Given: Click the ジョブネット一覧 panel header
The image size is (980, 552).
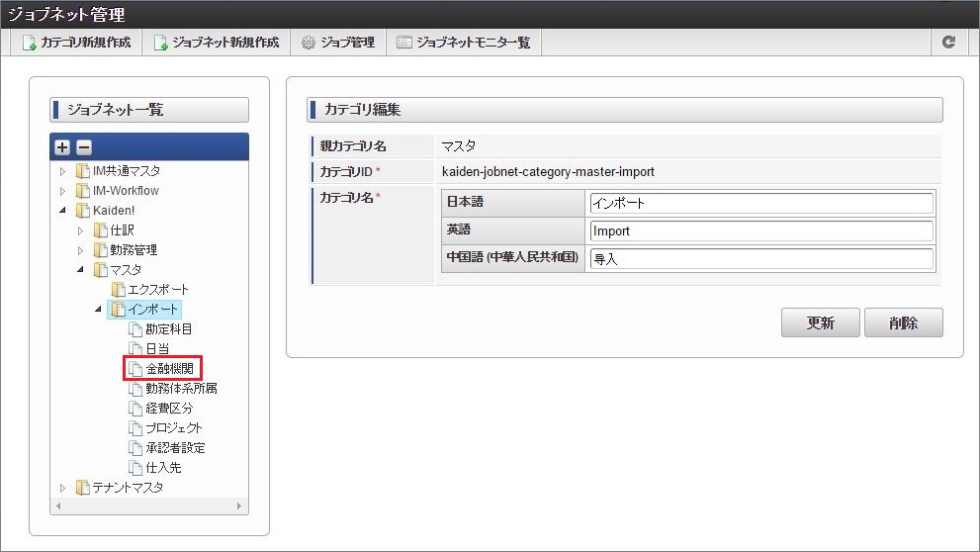Looking at the screenshot, I should pos(149,110).
